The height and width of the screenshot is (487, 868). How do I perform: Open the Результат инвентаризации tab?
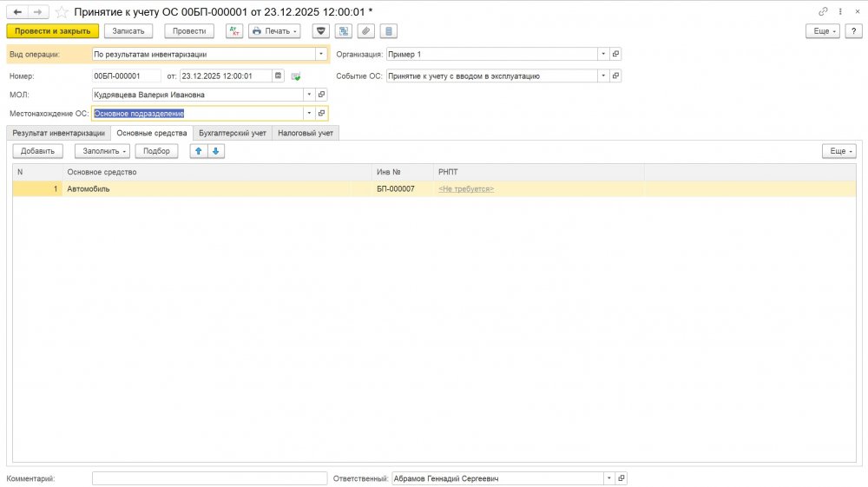point(58,133)
